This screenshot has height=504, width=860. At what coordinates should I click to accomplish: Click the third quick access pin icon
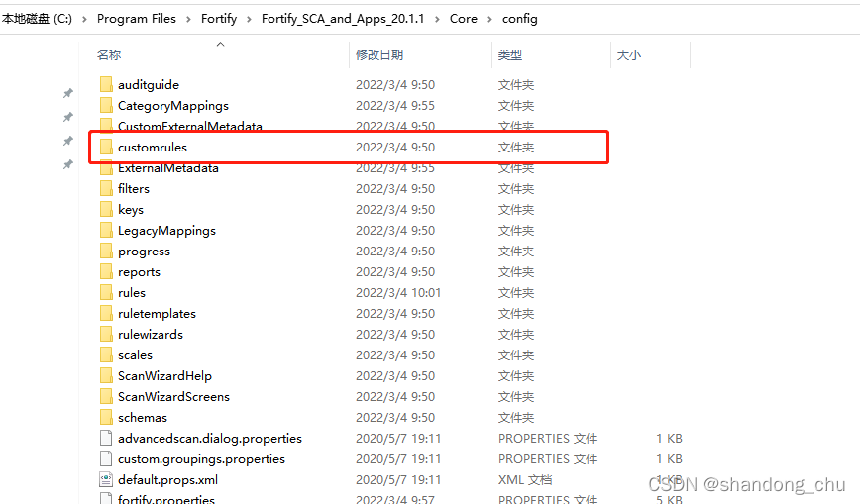[68, 141]
